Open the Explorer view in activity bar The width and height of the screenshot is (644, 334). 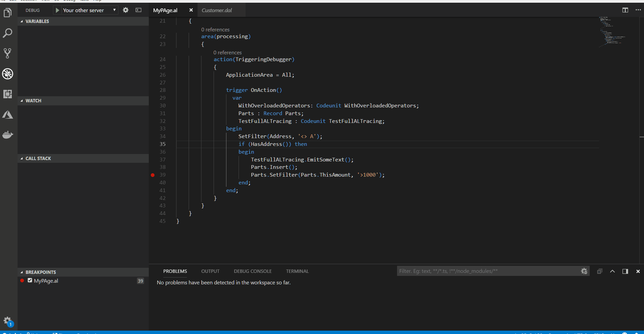[x=7, y=13]
